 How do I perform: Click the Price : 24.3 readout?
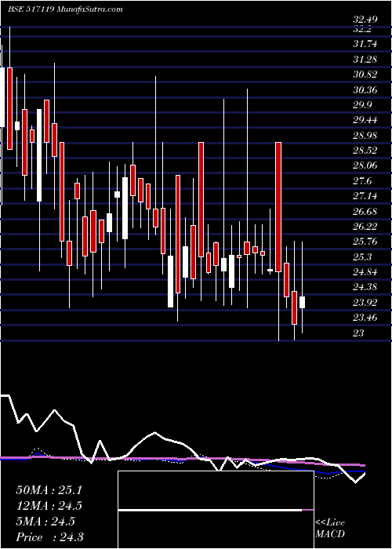[49, 537]
